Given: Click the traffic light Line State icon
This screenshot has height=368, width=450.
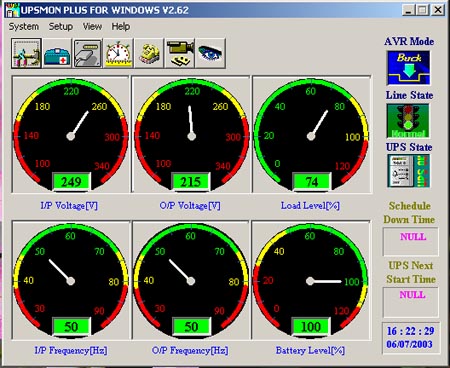Looking at the screenshot, I should 408,121.
